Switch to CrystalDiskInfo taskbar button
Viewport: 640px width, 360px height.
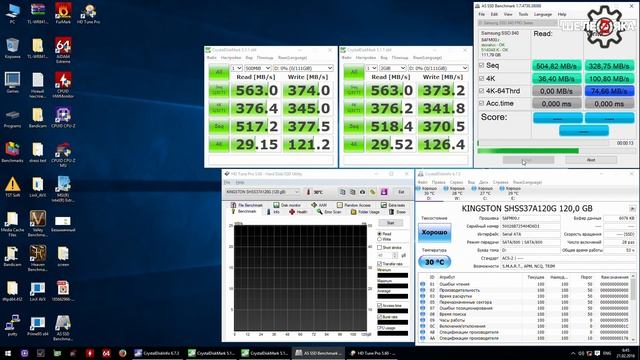pyautogui.click(x=157, y=353)
